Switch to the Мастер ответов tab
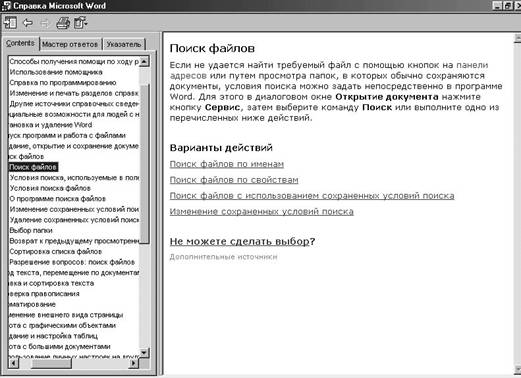The image size is (521, 378). 70,44
